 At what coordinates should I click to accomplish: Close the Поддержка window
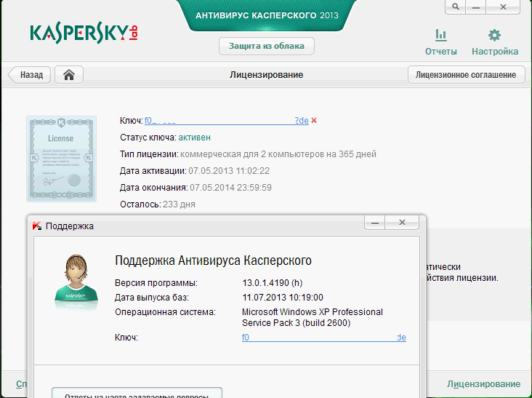click(402, 223)
